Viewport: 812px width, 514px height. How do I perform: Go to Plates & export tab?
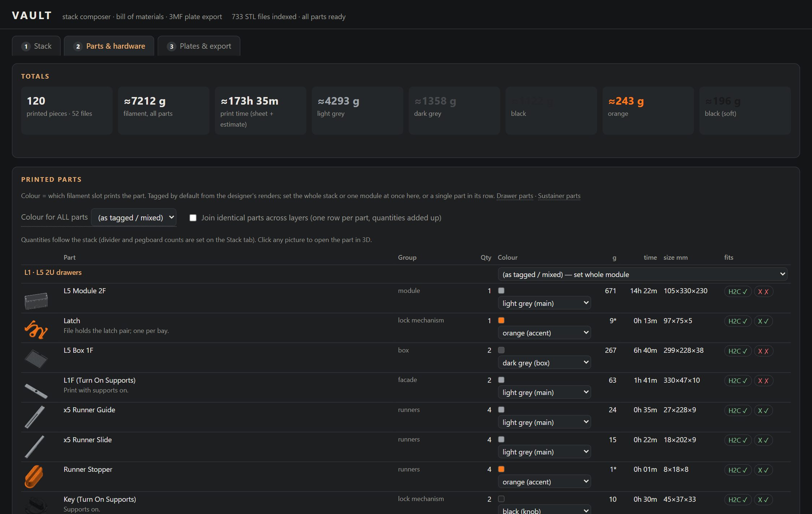pos(199,46)
